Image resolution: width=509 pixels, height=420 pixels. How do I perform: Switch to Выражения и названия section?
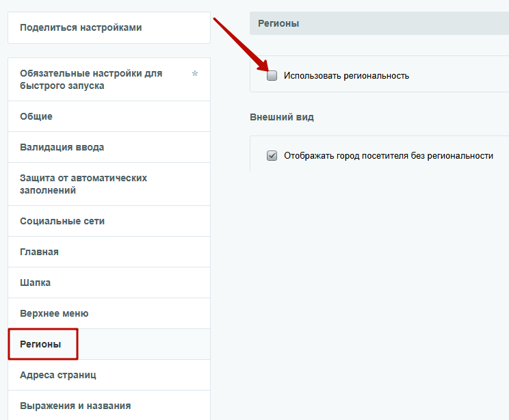click(109, 406)
